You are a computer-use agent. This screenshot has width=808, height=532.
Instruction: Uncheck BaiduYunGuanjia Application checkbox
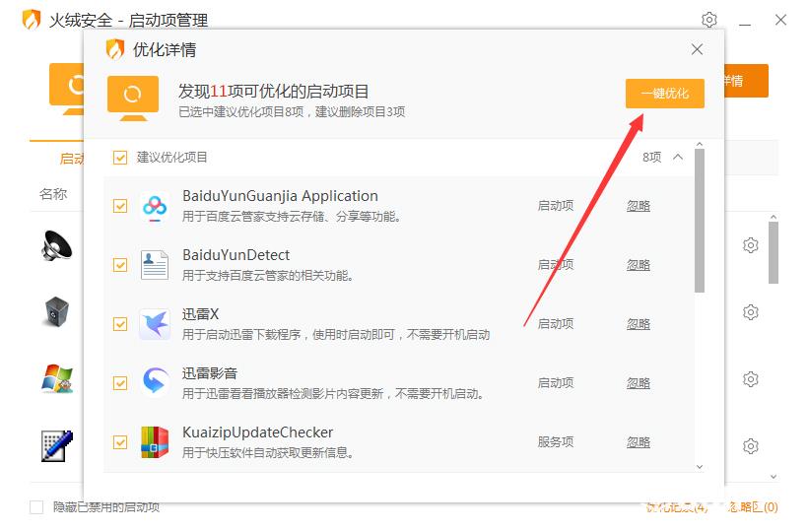pyautogui.click(x=120, y=206)
